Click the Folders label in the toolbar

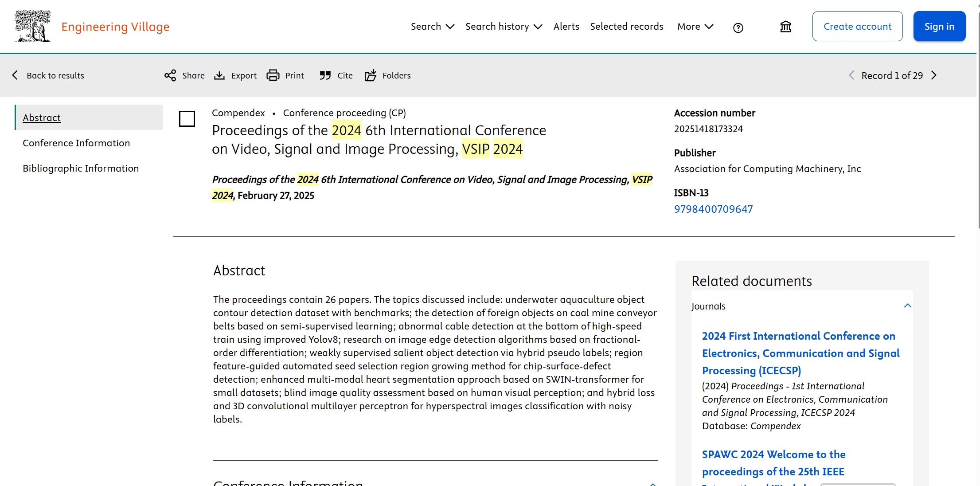point(396,75)
